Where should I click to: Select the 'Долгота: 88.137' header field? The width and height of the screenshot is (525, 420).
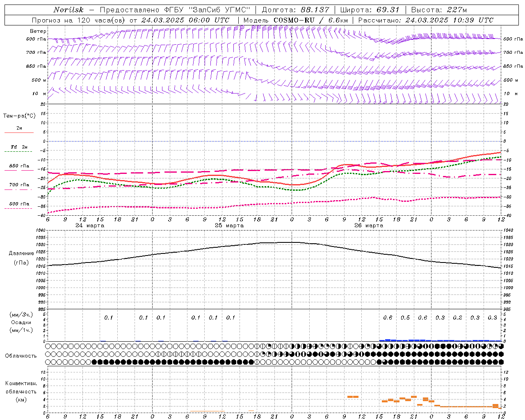pyautogui.click(x=295, y=10)
